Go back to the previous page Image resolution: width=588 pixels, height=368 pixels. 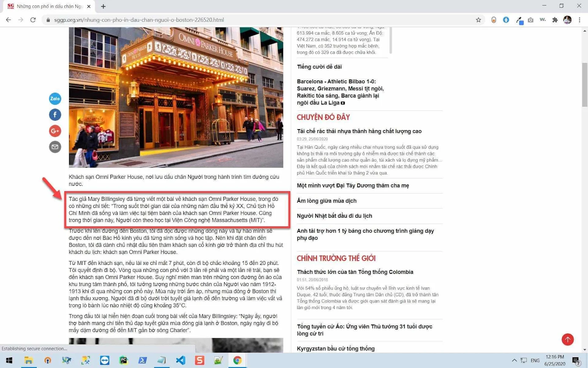pos(8,20)
